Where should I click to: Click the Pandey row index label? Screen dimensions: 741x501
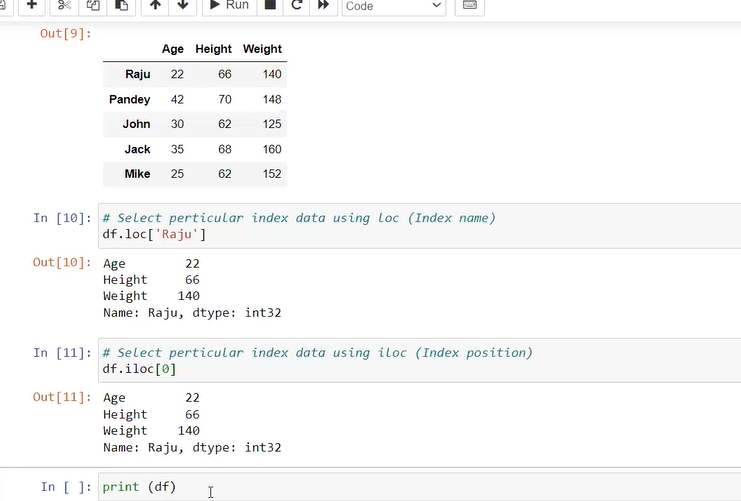130,99
